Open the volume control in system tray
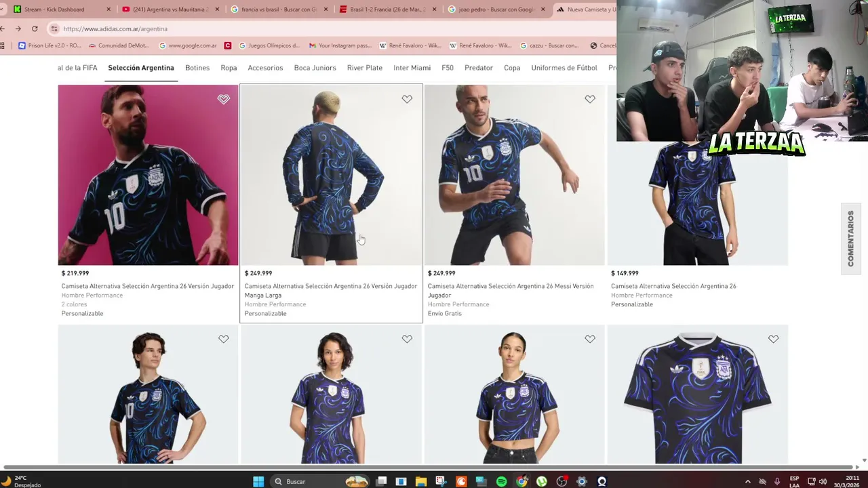 point(823,481)
